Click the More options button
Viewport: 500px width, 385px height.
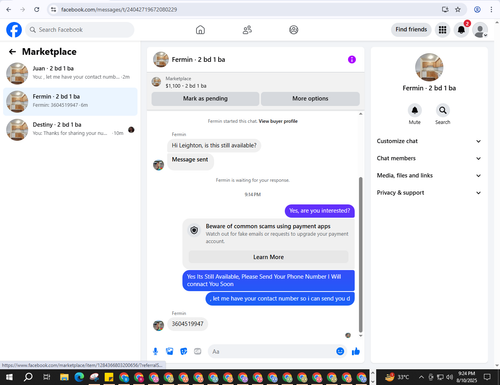[310, 99]
